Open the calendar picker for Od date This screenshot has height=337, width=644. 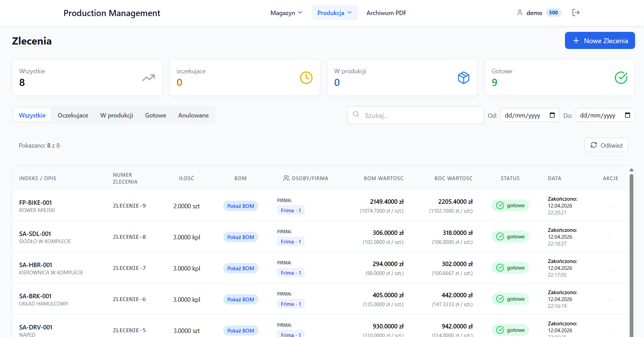pos(552,115)
